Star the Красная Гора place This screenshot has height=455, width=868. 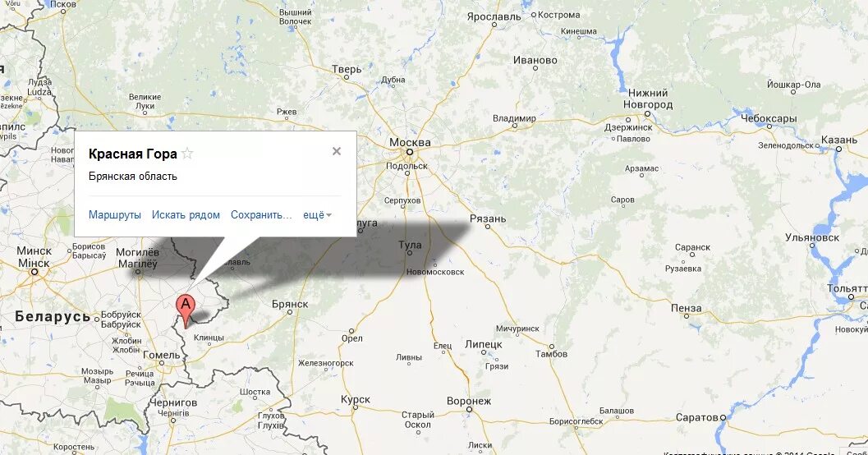tap(188, 154)
